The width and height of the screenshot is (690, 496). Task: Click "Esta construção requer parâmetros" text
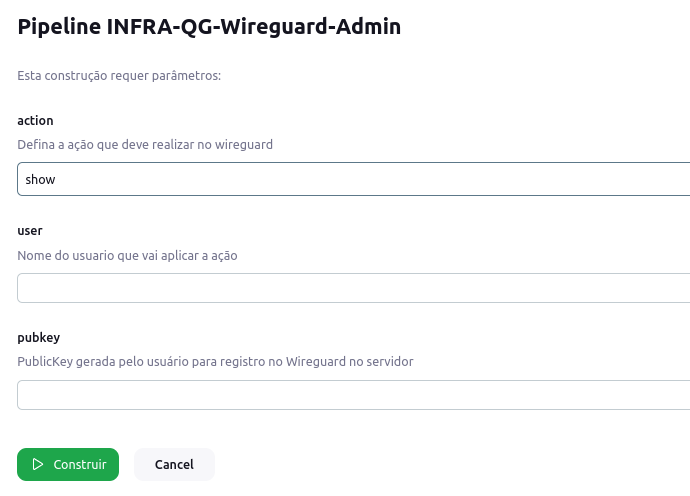pos(119,75)
